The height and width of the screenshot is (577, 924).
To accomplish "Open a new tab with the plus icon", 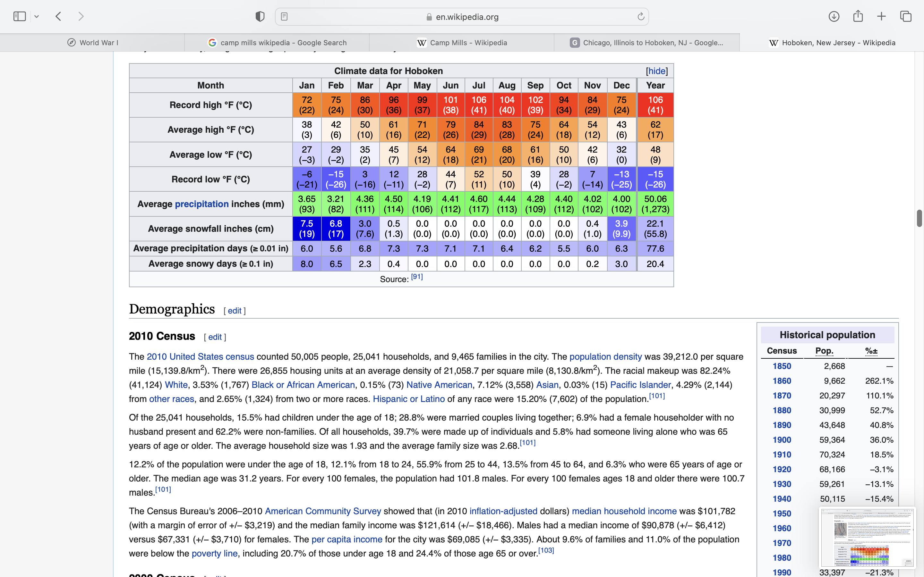I will (881, 16).
